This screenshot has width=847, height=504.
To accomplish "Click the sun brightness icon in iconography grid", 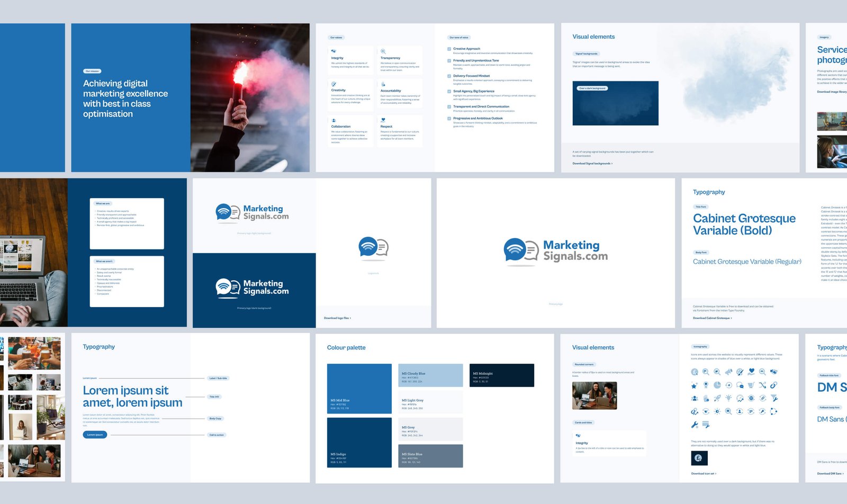I will coord(717,411).
